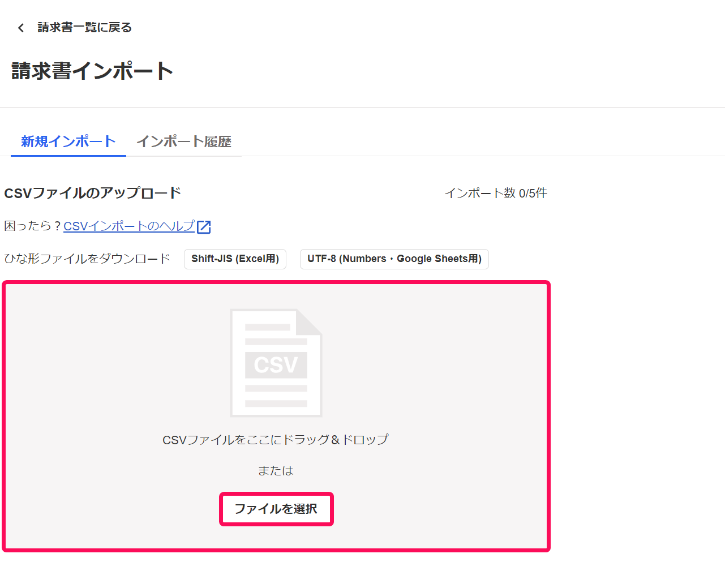
Task: Open the インポート履歴 tab
Action: click(184, 141)
